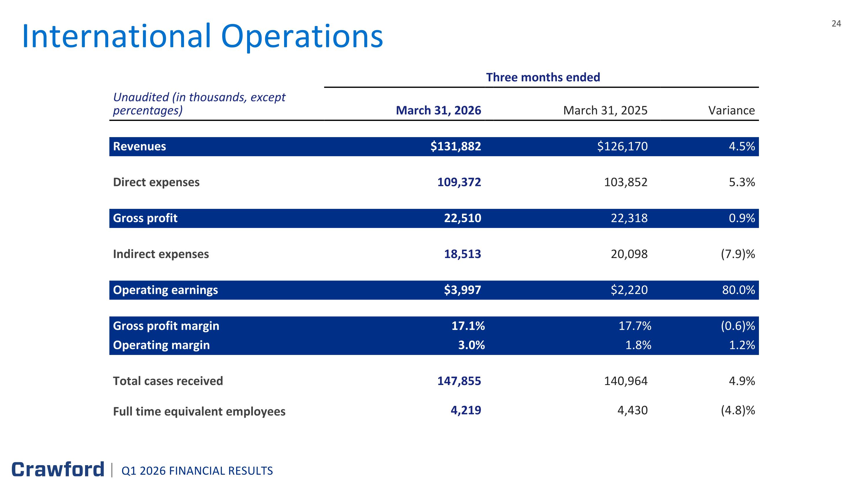Click the Crawford logo in footer
This screenshot has width=868, height=488.
[58, 469]
